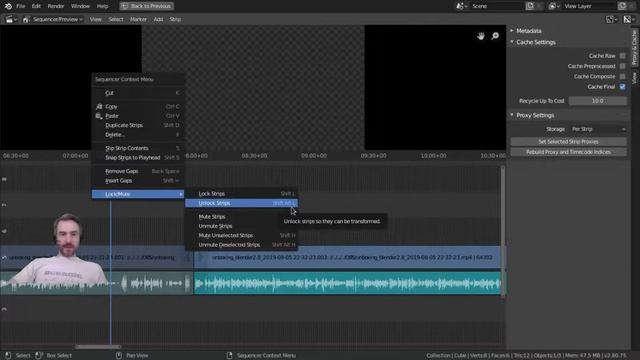640x360 pixels.
Task: Disable the Cache Final checkbox
Action: click(x=622, y=87)
